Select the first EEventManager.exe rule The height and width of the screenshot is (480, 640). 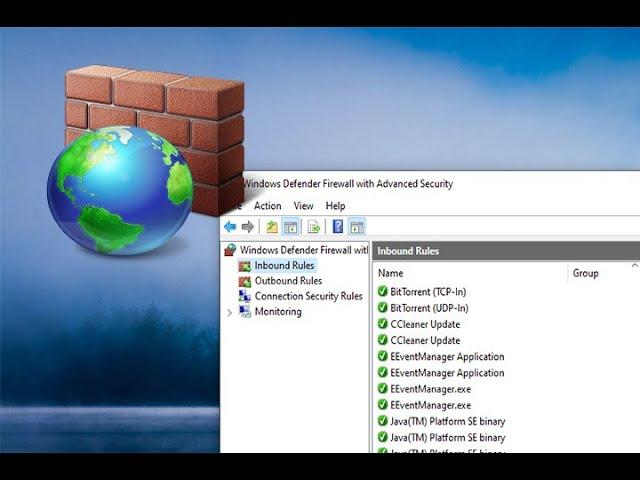[430, 389]
